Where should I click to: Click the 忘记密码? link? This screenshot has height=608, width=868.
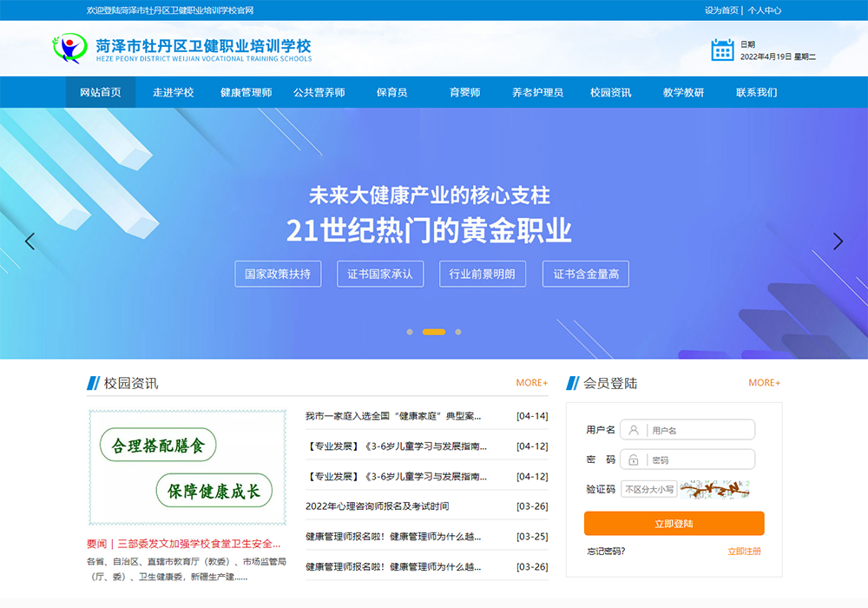point(606,552)
